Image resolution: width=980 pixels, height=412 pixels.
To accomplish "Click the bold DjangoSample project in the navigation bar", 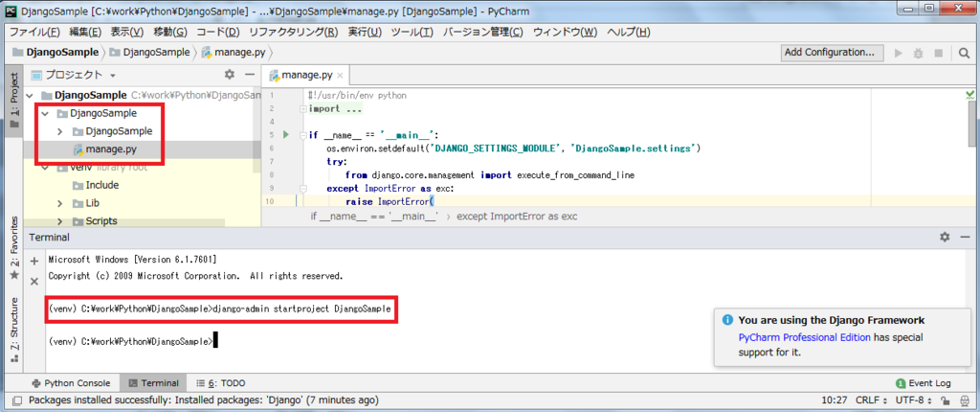I will 55,53.
